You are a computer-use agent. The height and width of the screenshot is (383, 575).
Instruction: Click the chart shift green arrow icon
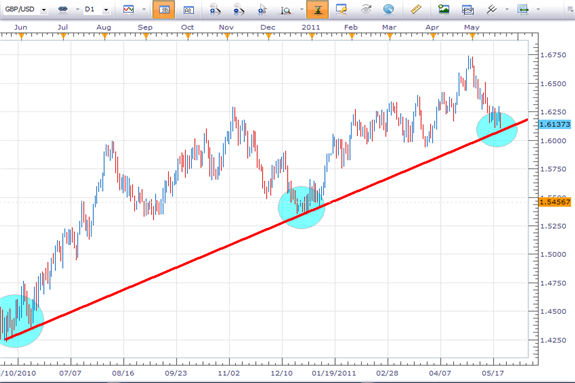(523, 9)
